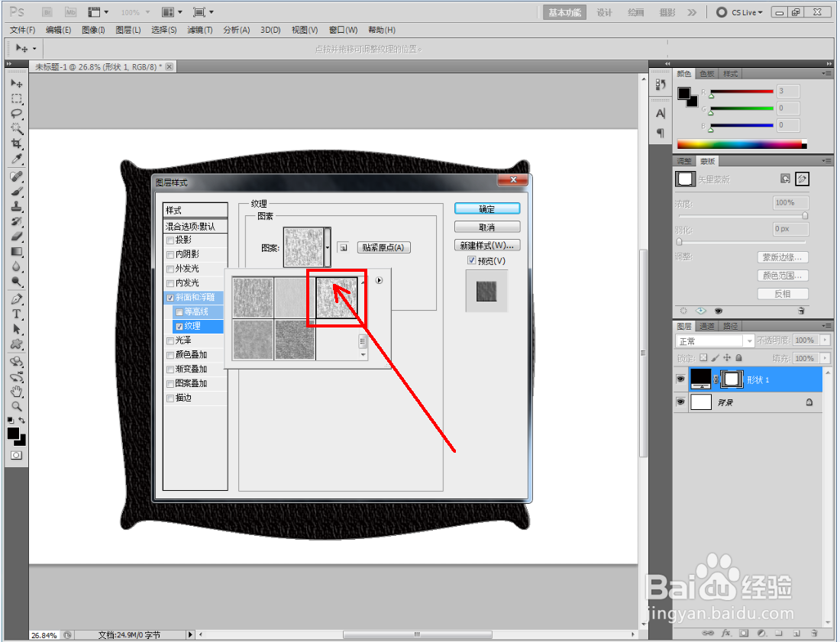840x642 pixels.
Task: Open the layer opacity 100% dropdown arrow
Action: (825, 340)
